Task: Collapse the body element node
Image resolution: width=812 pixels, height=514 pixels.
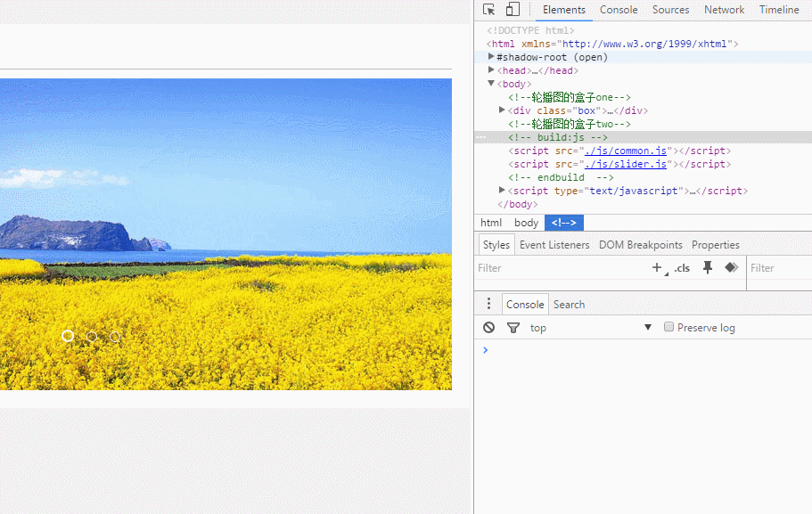Action: click(491, 84)
